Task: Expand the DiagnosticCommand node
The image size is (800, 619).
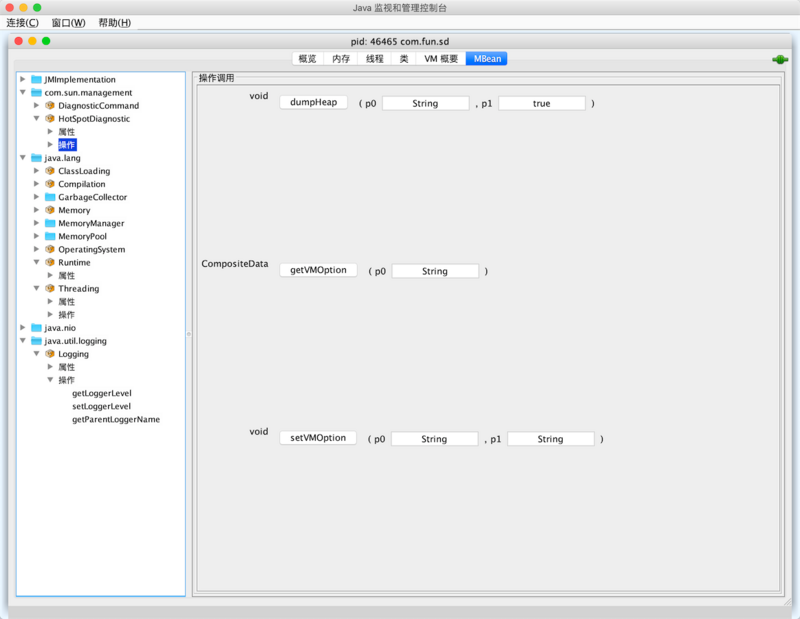Action: [x=36, y=105]
